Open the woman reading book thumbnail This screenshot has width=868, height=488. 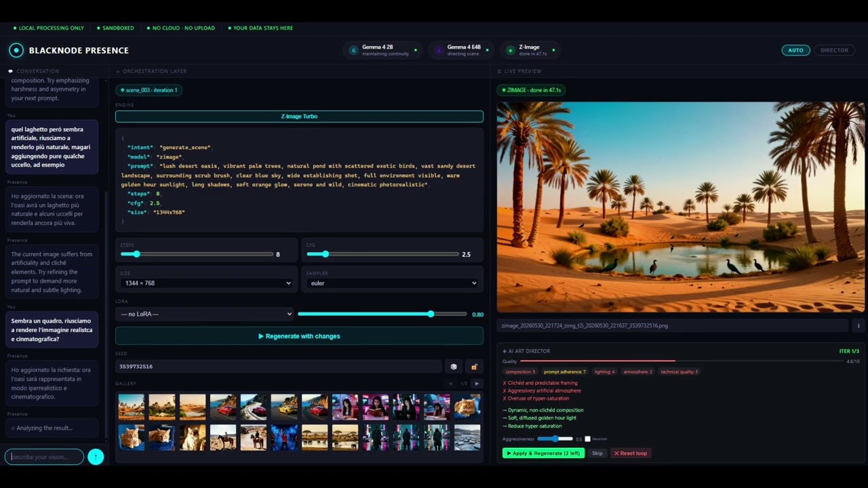pos(376,407)
